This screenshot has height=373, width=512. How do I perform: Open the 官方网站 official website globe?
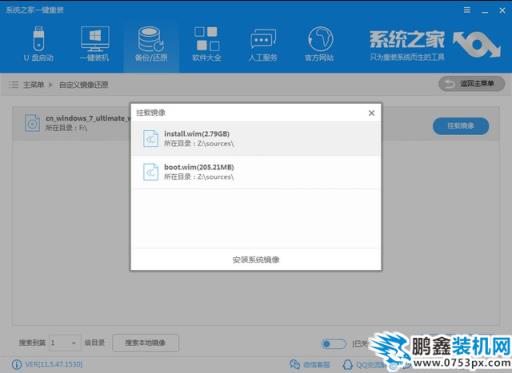pos(319,44)
